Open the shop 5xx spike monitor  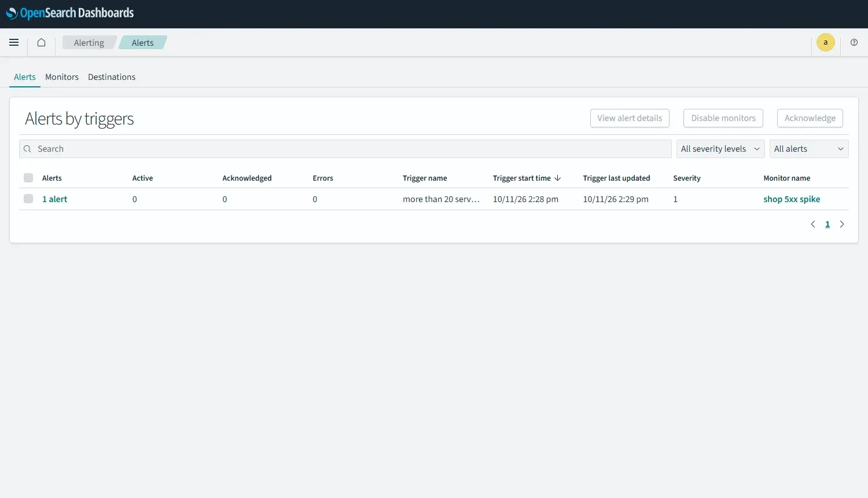click(792, 199)
